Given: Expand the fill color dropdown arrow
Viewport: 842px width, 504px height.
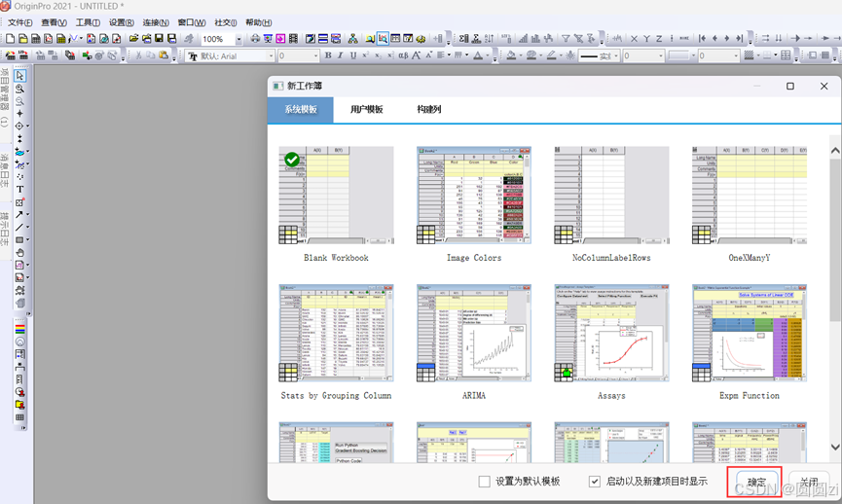Looking at the screenshot, I should tap(522, 55).
